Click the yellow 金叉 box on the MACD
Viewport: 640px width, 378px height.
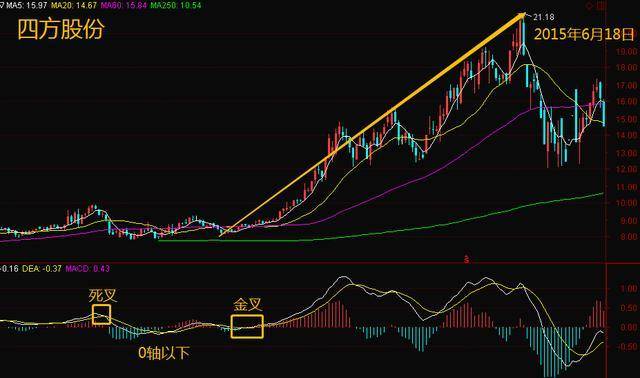[247, 326]
